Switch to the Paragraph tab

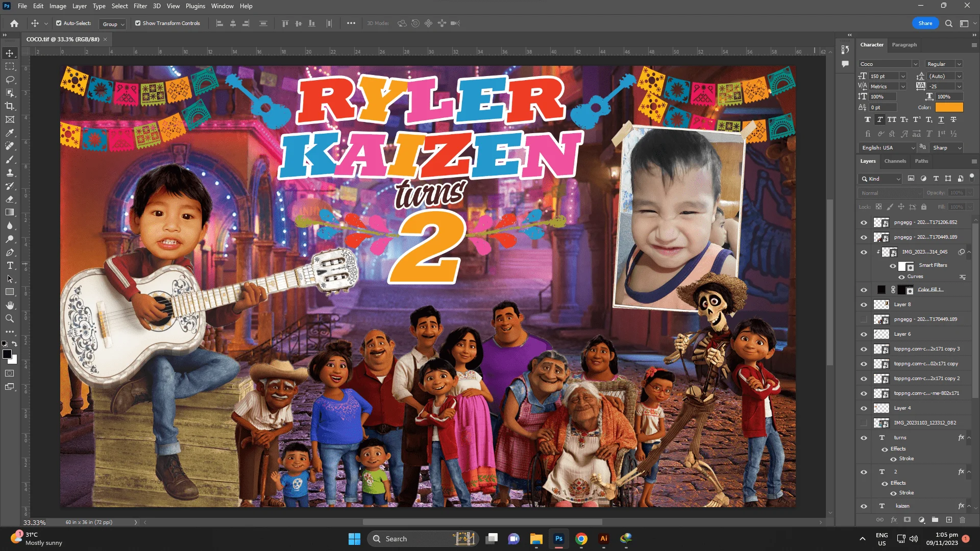[904, 45]
